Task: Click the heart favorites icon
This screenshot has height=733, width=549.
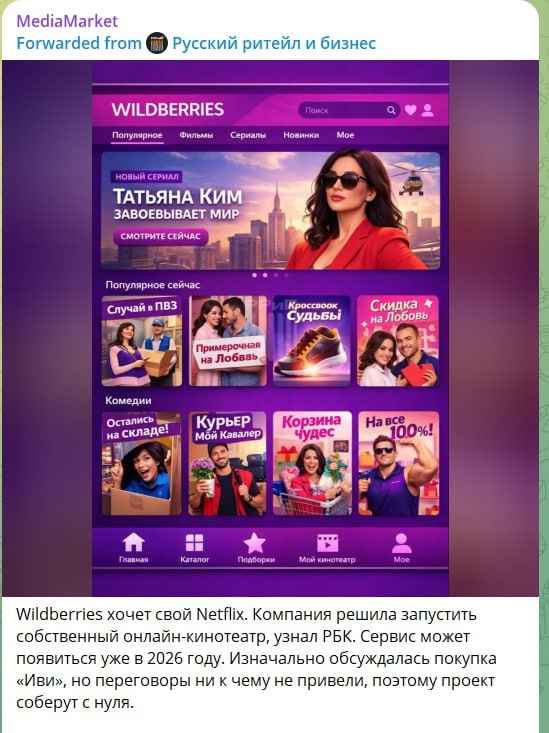Action: pos(410,110)
